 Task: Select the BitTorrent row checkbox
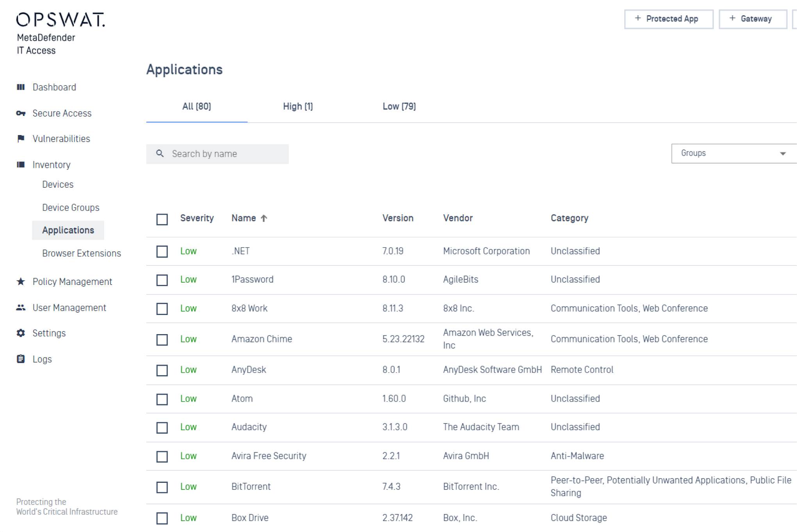[162, 487]
